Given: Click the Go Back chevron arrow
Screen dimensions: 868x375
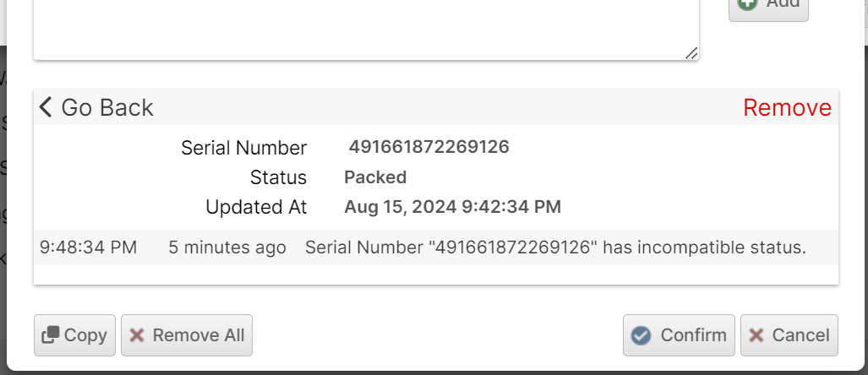Looking at the screenshot, I should click(x=46, y=107).
